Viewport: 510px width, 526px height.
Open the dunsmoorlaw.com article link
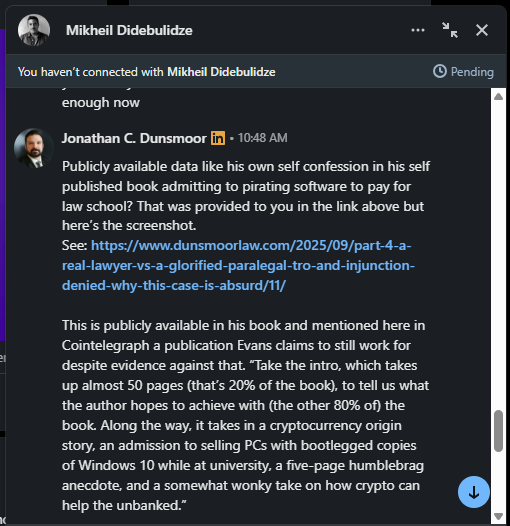pyautogui.click(x=238, y=265)
